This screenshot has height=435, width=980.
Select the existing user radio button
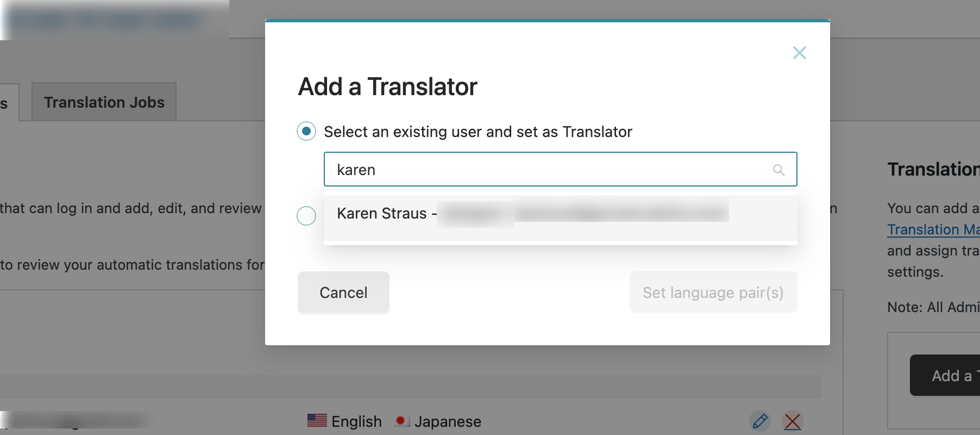(x=306, y=131)
